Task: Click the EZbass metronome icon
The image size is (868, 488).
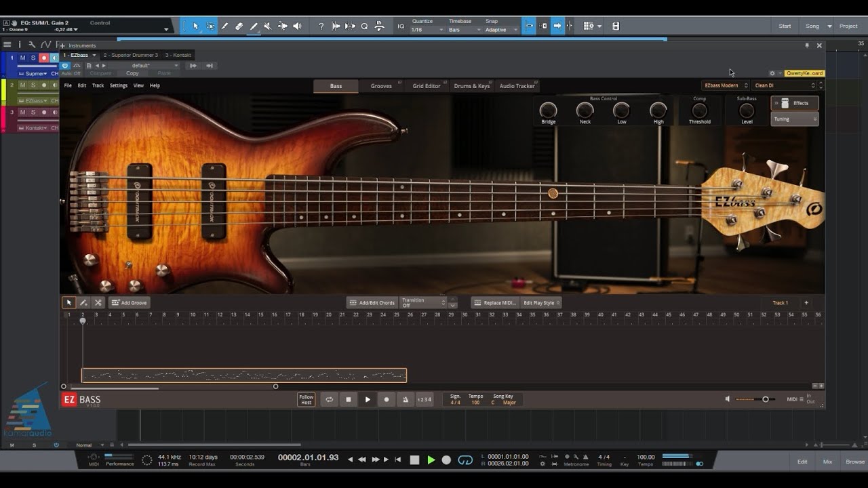Action: point(406,400)
